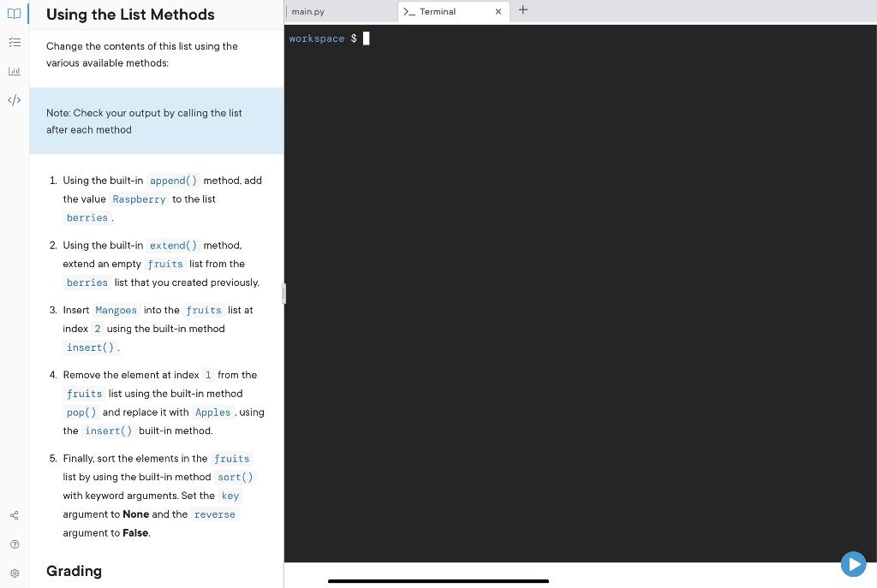Viewport: 877px width, 588px height.
Task: Close the Terminal tab
Action: tap(498, 11)
